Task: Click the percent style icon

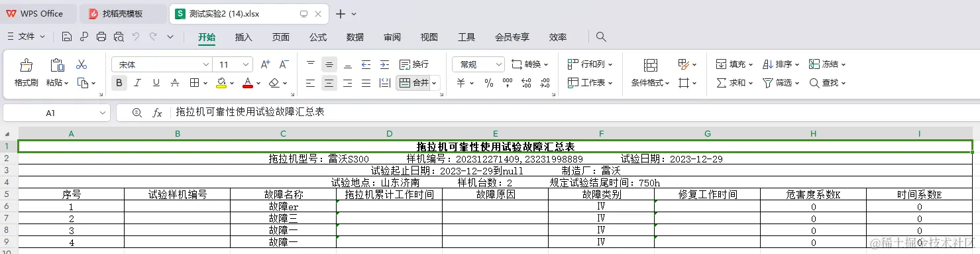Action: pos(489,83)
